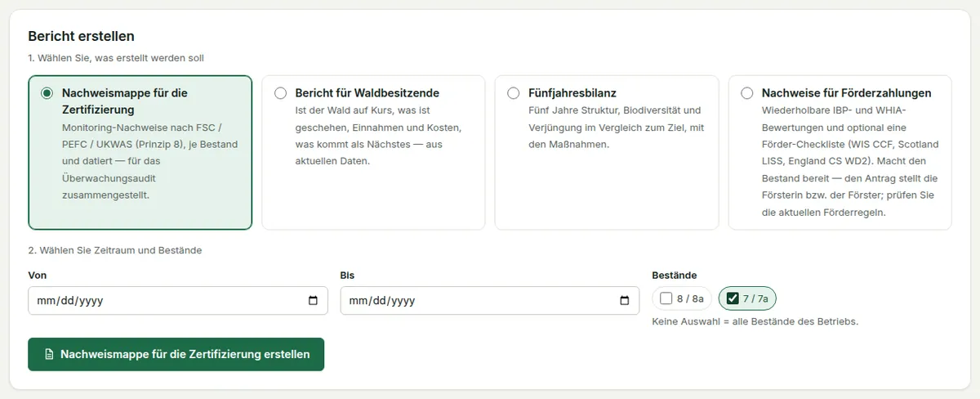Uncheck the 7 / 7a Bestände checkbox
Screen dimensions: 980x399
click(733, 298)
